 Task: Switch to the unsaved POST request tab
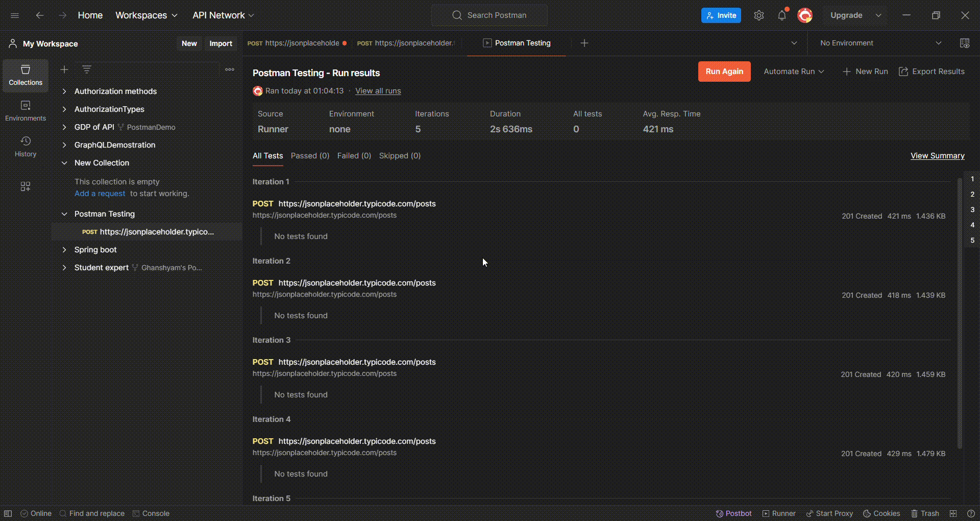[x=297, y=43]
